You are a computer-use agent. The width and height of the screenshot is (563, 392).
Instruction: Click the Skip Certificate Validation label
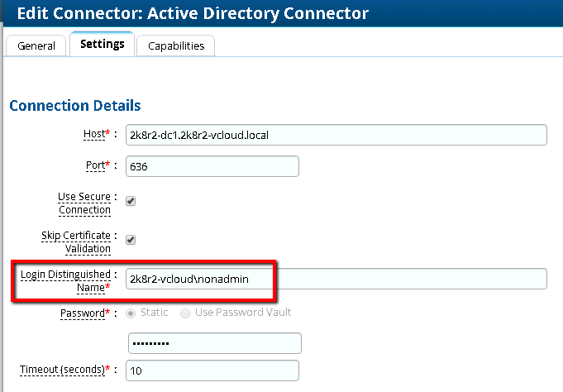click(x=76, y=241)
